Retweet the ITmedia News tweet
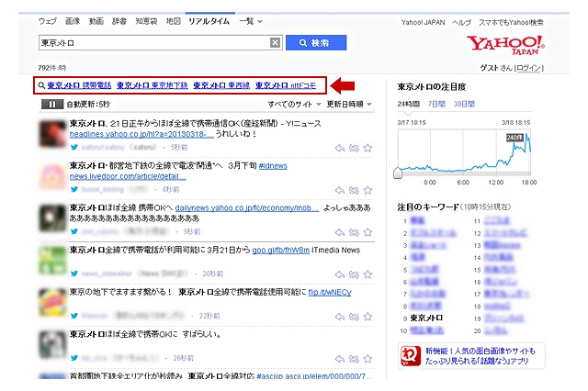 354,274
